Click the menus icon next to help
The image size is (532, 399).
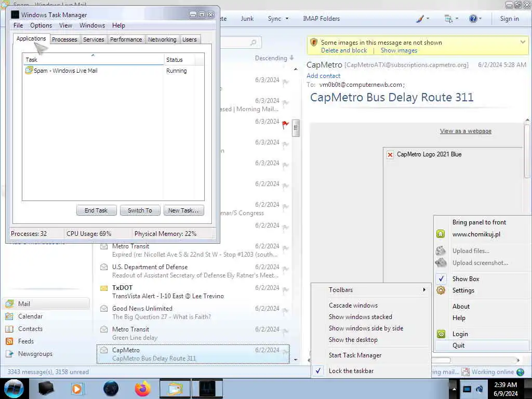448,19
